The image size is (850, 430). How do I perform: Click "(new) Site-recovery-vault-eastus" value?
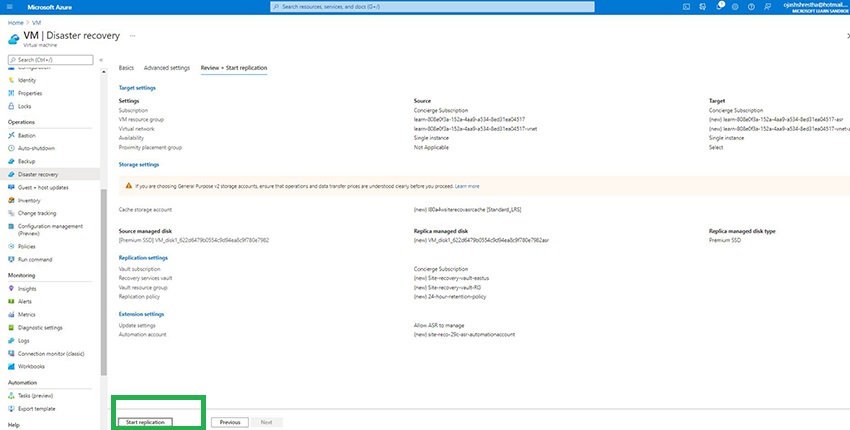[x=451, y=278]
